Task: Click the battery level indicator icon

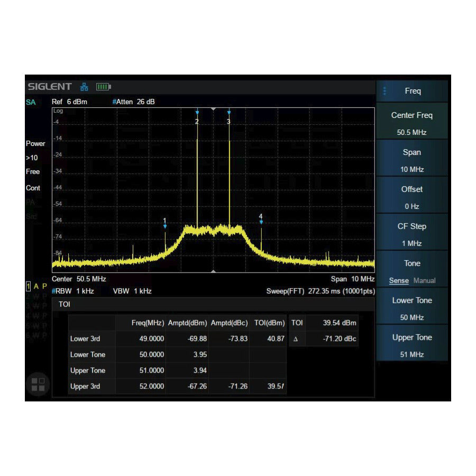Action: coord(103,87)
